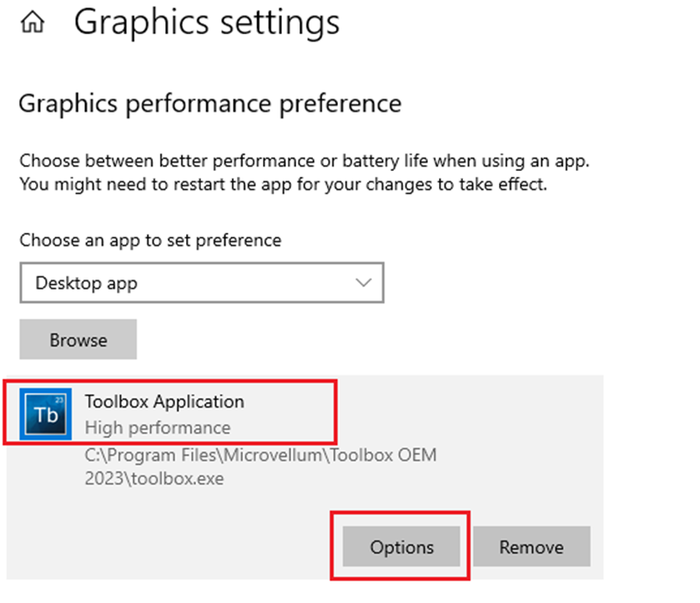Click the 'Choose an app to set preference' label
700x603 pixels.
click(150, 240)
